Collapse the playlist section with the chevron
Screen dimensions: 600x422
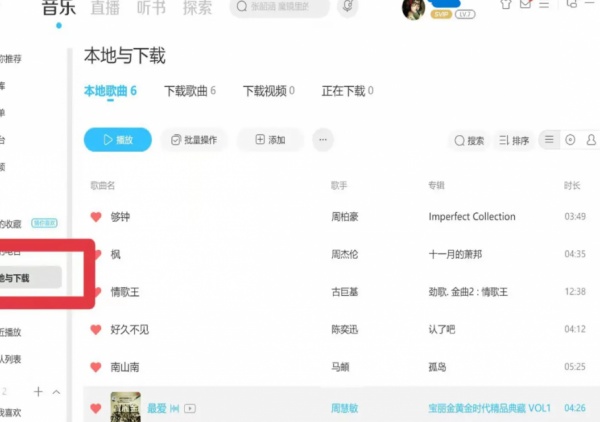click(56, 392)
